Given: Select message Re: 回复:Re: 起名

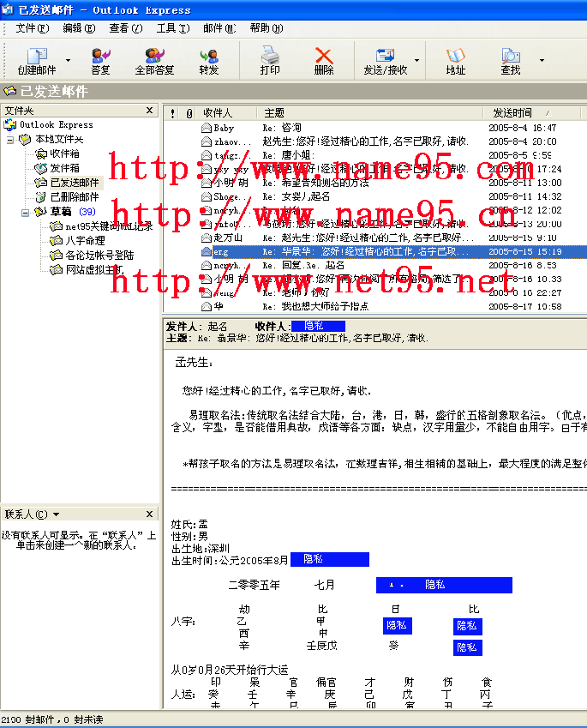Looking at the screenshot, I should [x=375, y=265].
